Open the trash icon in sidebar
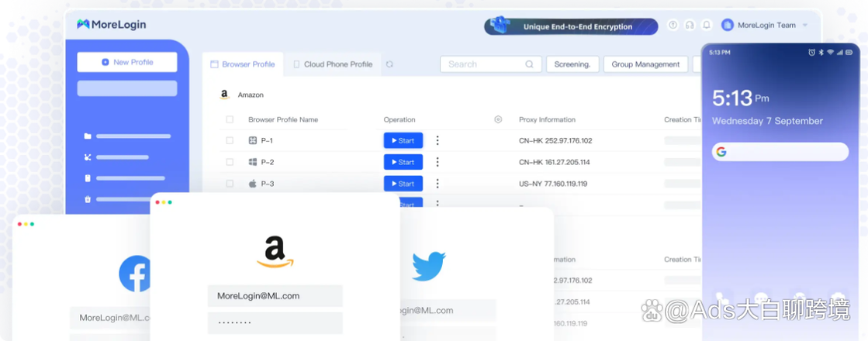Screen dimensions: 868x341 88,199
